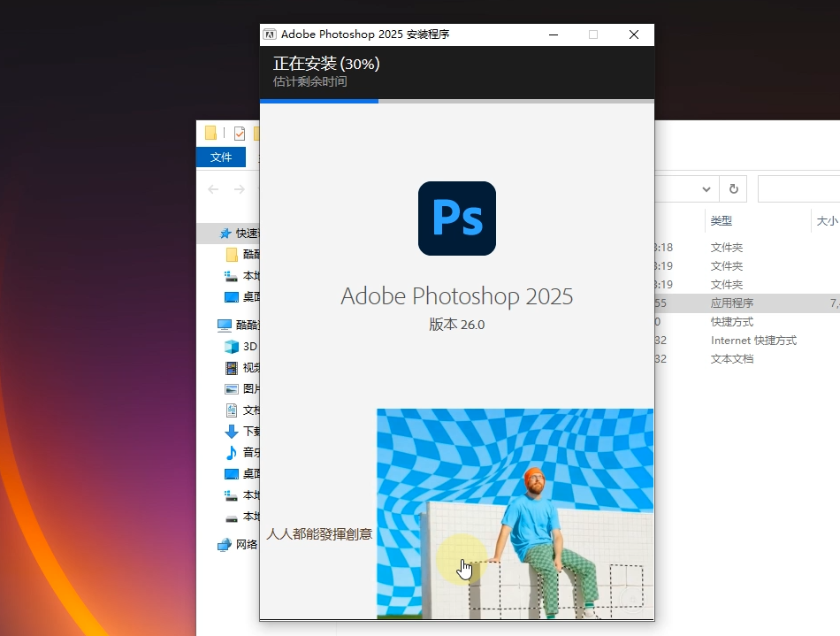The width and height of the screenshot is (840, 636).
Task: Expand the address bar history dropdown
Action: coord(706,189)
